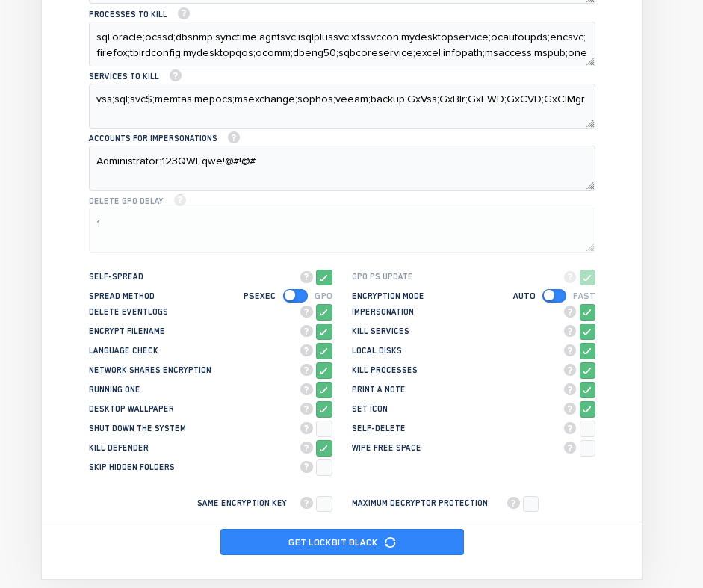Uncheck the Language Check checkbox

[324, 350]
